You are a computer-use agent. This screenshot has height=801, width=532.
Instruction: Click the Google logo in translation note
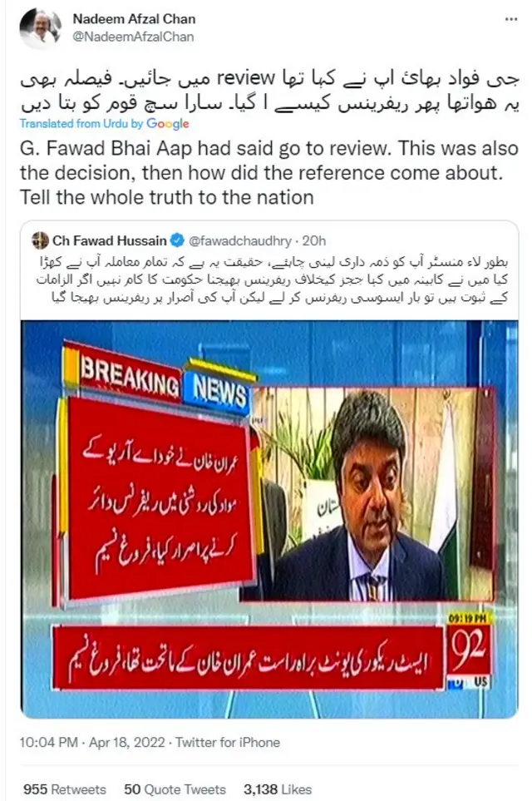(x=168, y=124)
